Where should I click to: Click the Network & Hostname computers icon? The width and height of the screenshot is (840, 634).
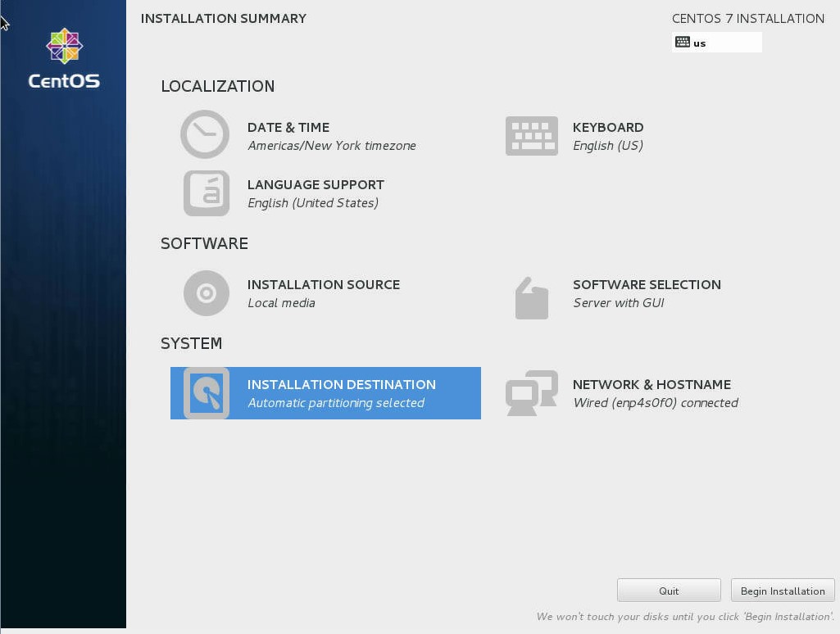tap(531, 393)
